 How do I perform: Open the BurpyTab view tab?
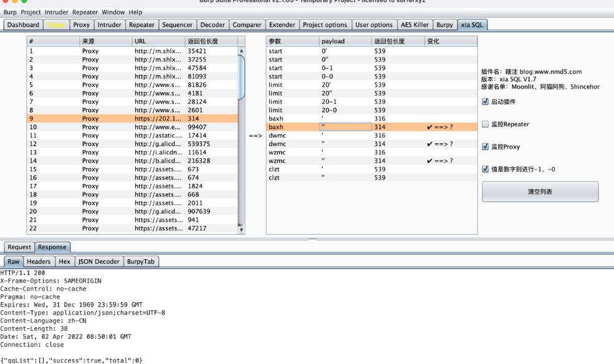(x=141, y=261)
